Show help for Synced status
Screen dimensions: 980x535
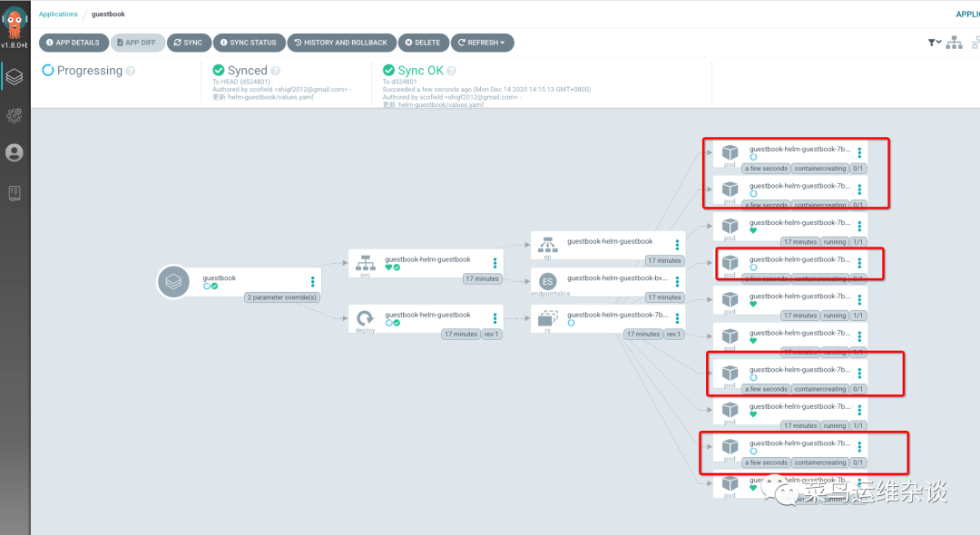coord(276,71)
